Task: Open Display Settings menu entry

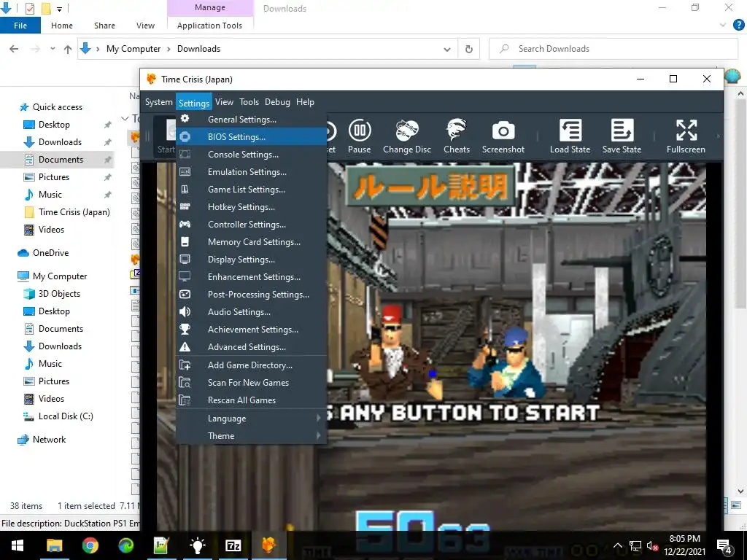Action: (x=252, y=260)
